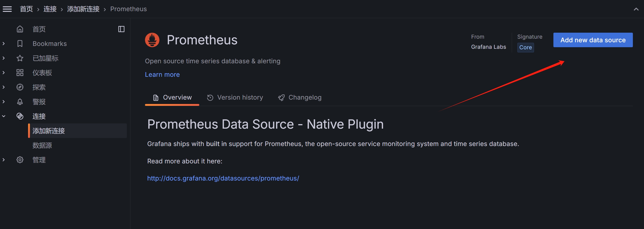The width and height of the screenshot is (644, 229).
Task: Open 警报 in the sidebar
Action: pyautogui.click(x=39, y=102)
